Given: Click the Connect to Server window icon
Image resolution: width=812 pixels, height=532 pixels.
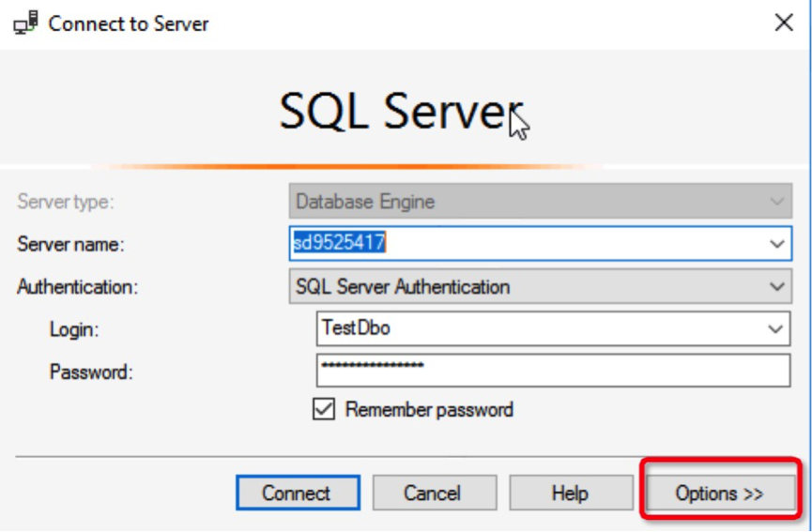Looking at the screenshot, I should click(25, 23).
